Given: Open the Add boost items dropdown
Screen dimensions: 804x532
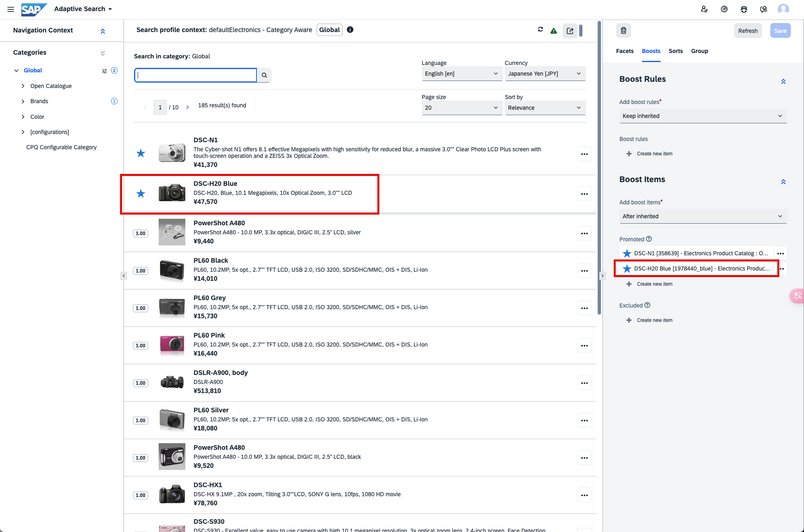Looking at the screenshot, I should (x=703, y=216).
